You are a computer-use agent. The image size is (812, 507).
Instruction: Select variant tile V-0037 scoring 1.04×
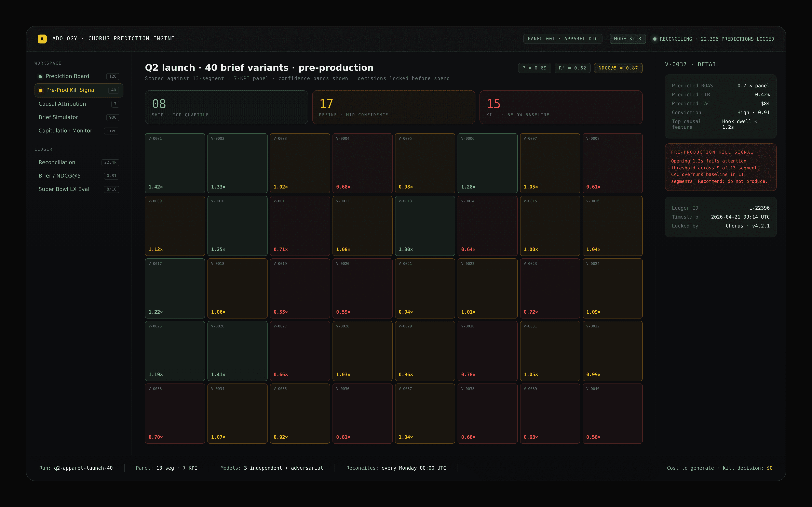coord(425,413)
